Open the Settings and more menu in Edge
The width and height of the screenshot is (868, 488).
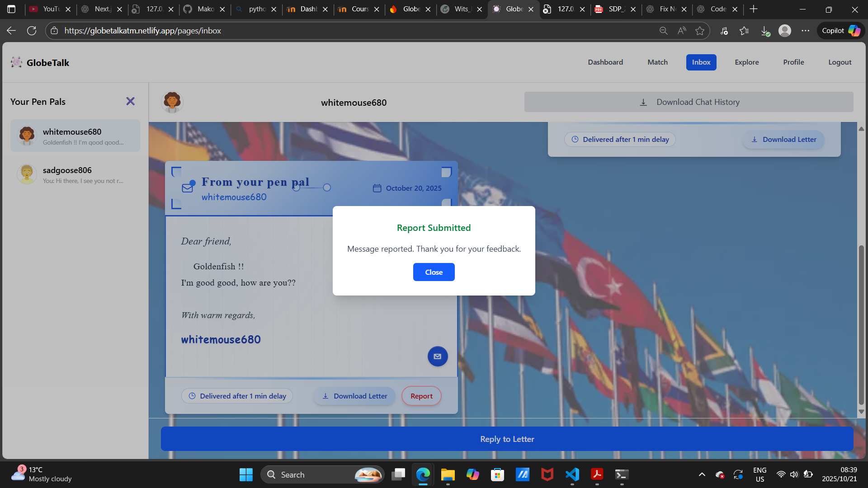[x=806, y=30]
